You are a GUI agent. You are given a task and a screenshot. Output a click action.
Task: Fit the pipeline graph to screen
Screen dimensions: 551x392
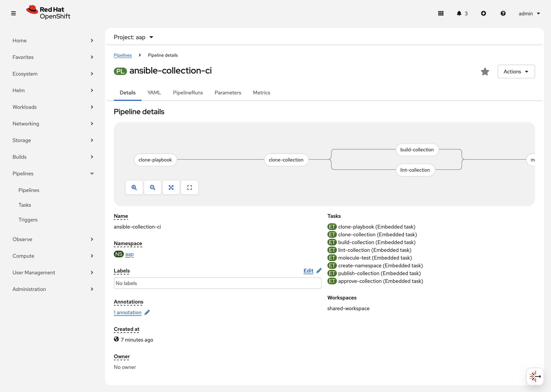pos(171,187)
